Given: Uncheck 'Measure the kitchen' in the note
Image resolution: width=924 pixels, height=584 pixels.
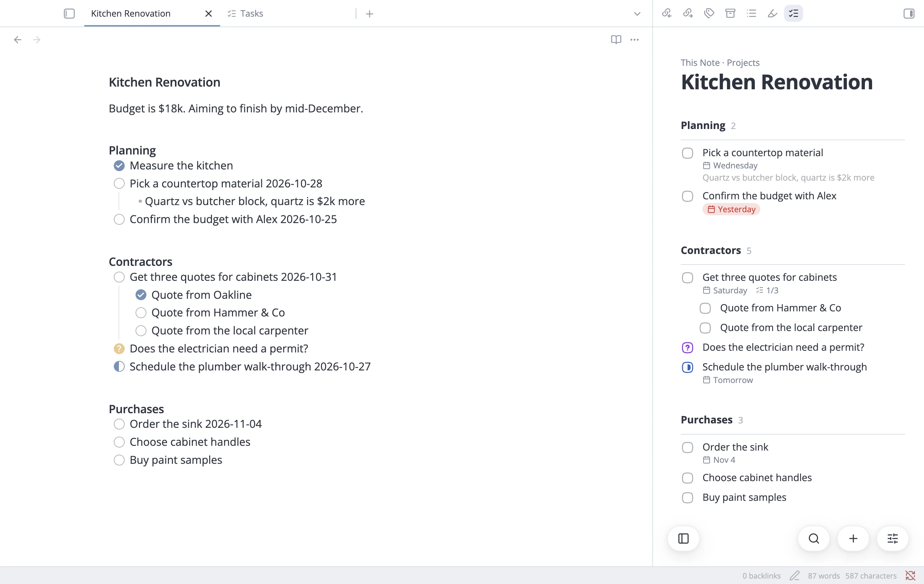Looking at the screenshot, I should click(119, 166).
